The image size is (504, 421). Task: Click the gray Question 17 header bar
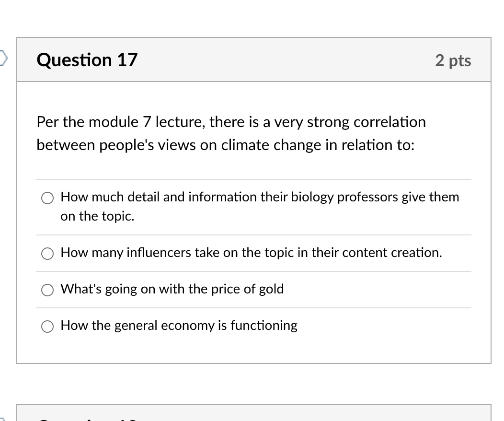point(254,59)
